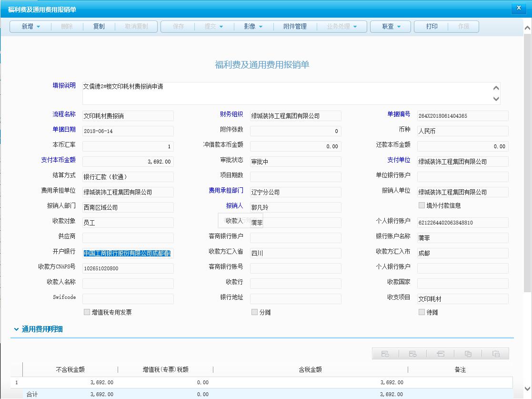Click the 复制 button
This screenshot has height=399, width=532.
[99, 27]
